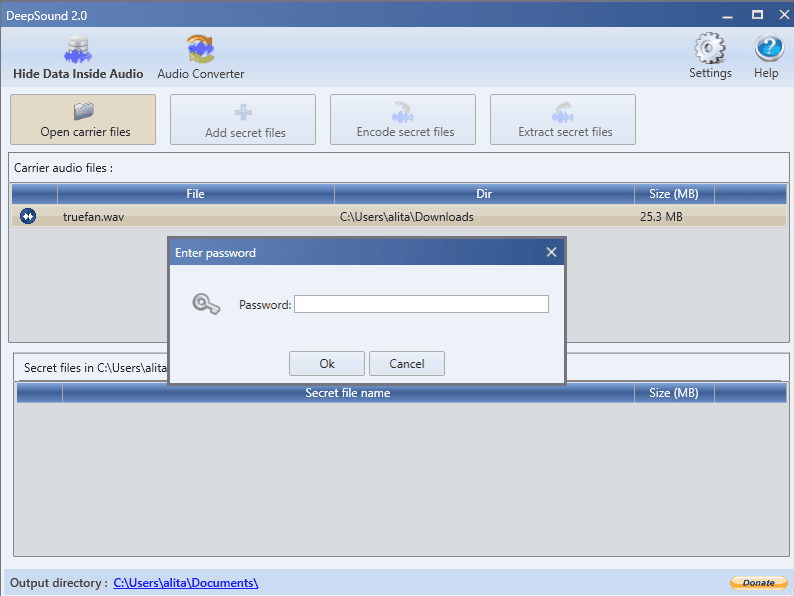Confirm the password with Ok
The image size is (794, 596).
tap(327, 364)
